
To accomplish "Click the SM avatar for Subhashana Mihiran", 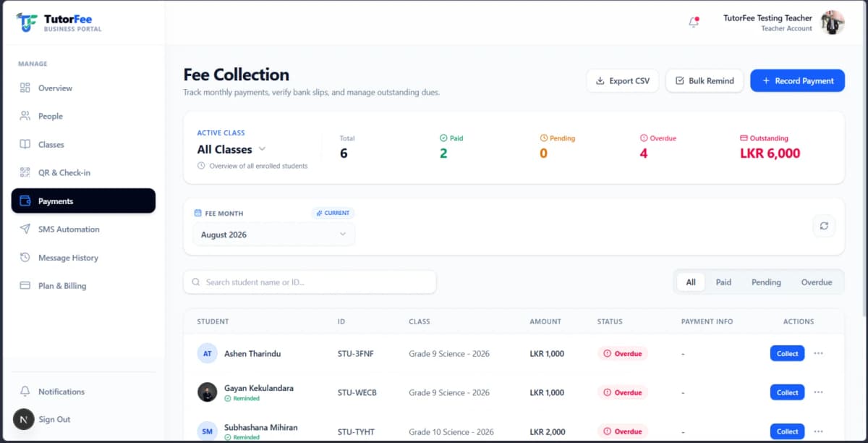I will coord(207,431).
